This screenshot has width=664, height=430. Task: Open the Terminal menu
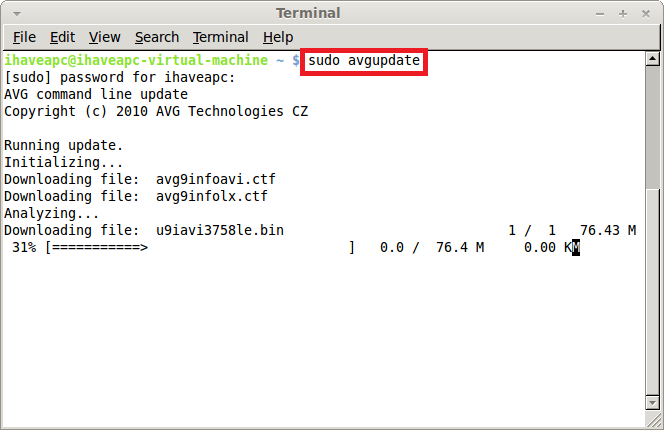pyautogui.click(x=221, y=37)
